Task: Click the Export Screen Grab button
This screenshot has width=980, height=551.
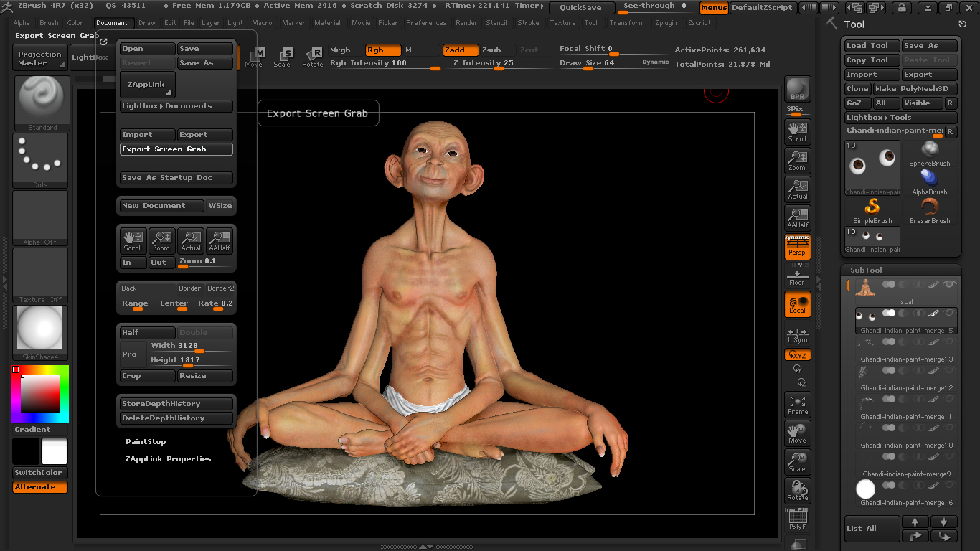Action: [176, 149]
